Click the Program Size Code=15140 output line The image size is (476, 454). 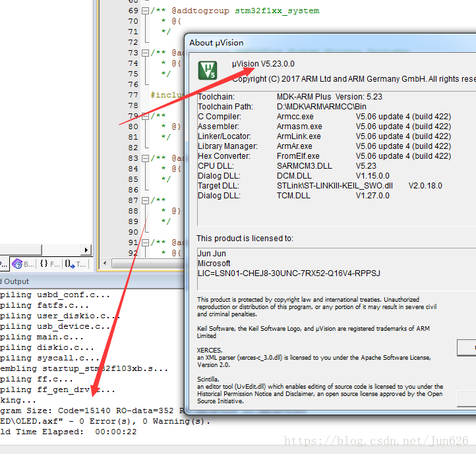coord(92,411)
